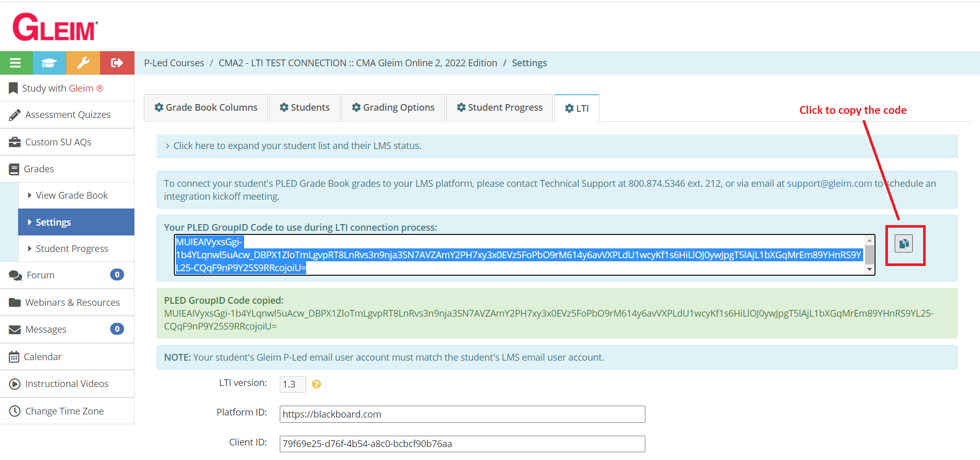This screenshot has width=980, height=460.
Task: Click the CMA2 LTI TEST CONNECTION breadcrumb
Action: 358,63
